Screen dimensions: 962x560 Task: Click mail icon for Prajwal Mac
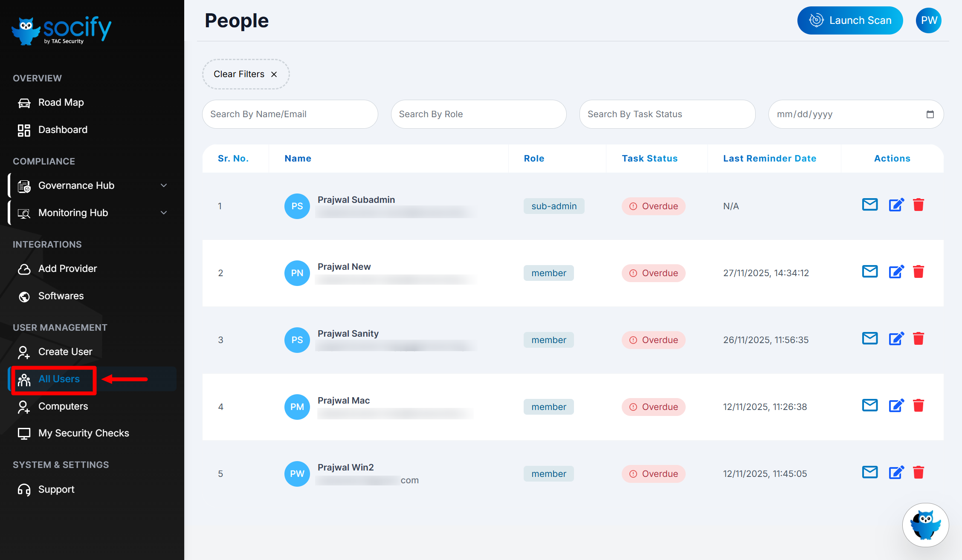tap(869, 406)
